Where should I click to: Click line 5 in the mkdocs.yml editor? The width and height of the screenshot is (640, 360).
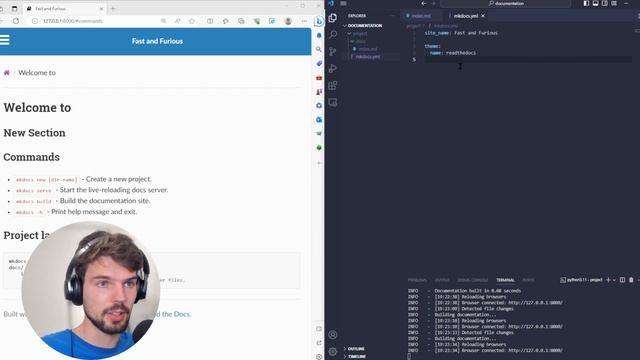point(527,60)
